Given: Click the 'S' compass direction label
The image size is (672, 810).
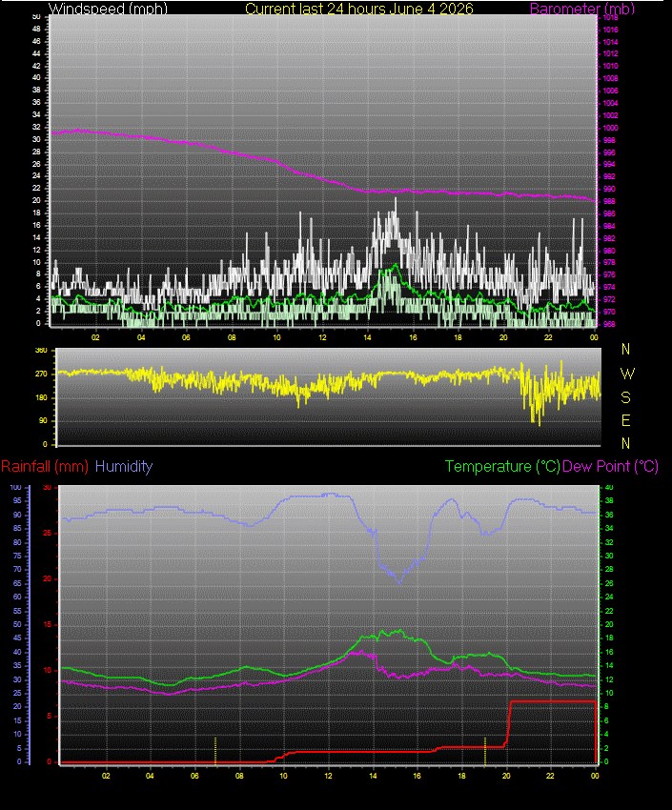Looking at the screenshot, I should click(x=625, y=397).
